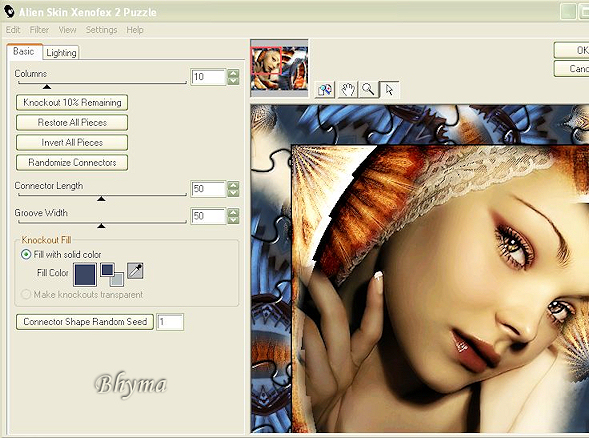Click the Cancel button
Image resolution: width=589 pixels, height=438 pixels.
pos(571,69)
